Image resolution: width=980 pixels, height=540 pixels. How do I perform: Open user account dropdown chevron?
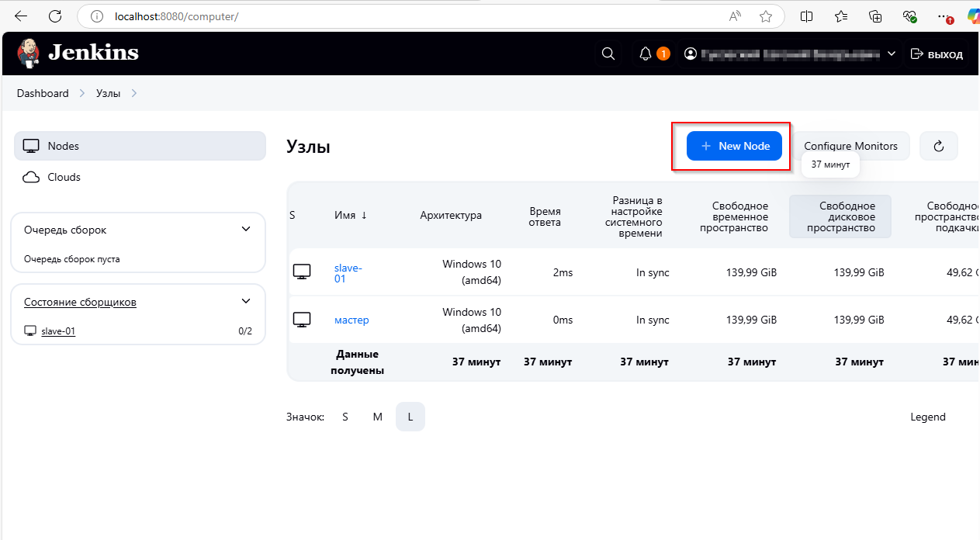[x=892, y=54]
